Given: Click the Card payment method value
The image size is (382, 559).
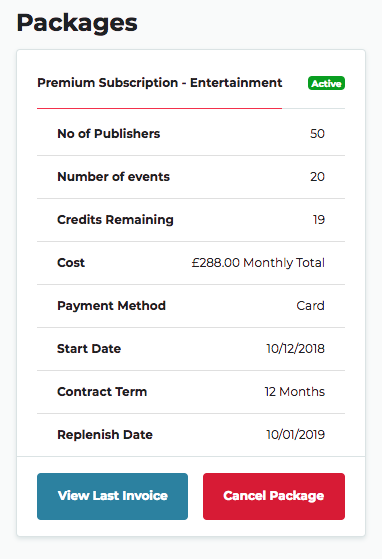Looking at the screenshot, I should (310, 306).
